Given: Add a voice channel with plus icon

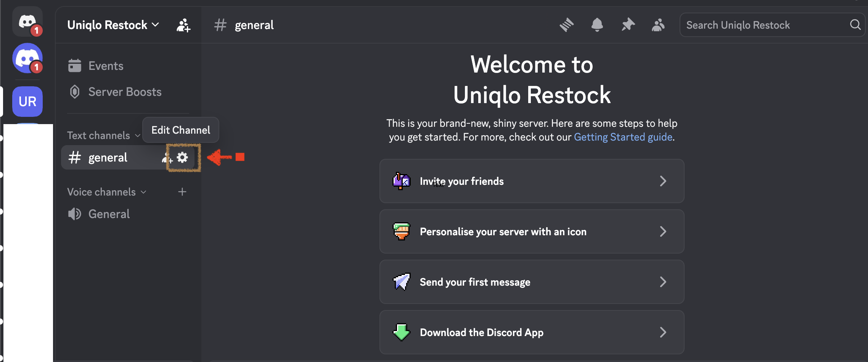Looking at the screenshot, I should pyautogui.click(x=182, y=192).
